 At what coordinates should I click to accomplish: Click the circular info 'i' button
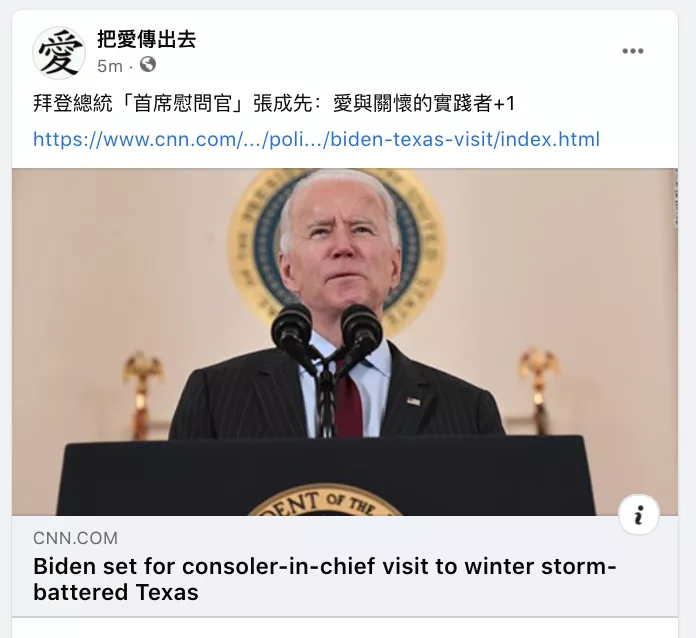pyautogui.click(x=639, y=514)
